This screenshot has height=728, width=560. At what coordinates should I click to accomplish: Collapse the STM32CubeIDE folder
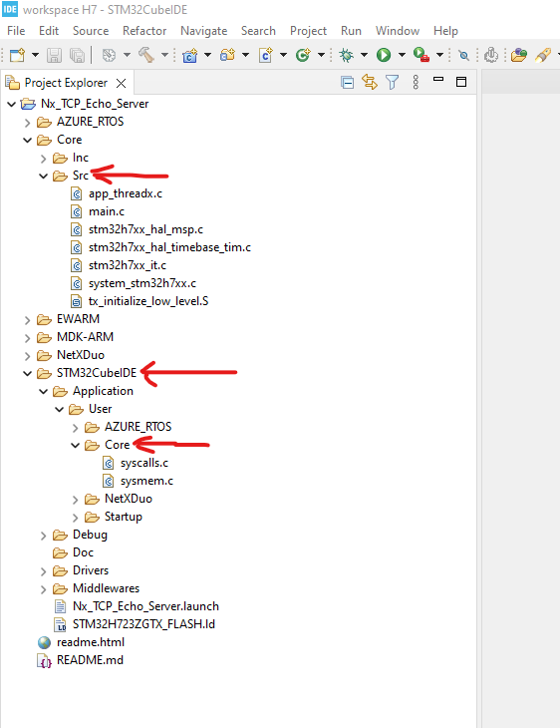tap(27, 373)
